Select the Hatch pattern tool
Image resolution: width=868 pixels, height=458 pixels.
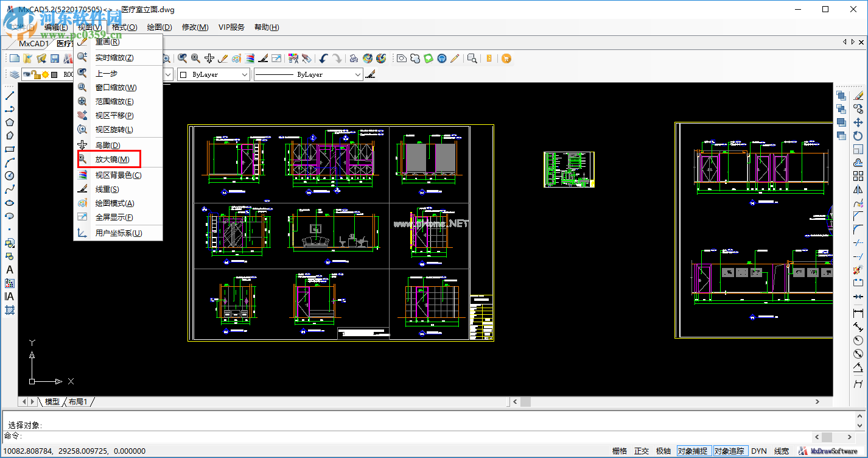pyautogui.click(x=10, y=310)
